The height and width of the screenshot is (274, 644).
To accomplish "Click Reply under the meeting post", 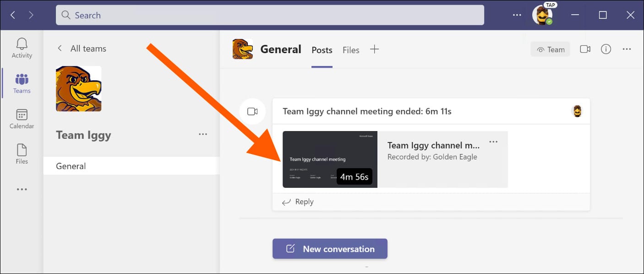I will pos(298,202).
